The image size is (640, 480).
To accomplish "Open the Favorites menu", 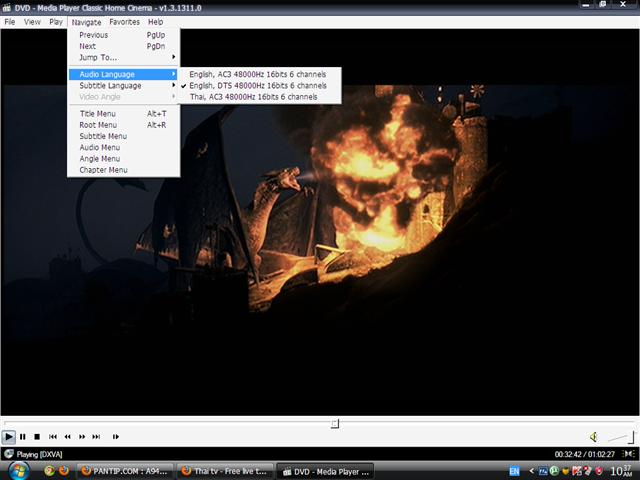I will click(x=124, y=22).
